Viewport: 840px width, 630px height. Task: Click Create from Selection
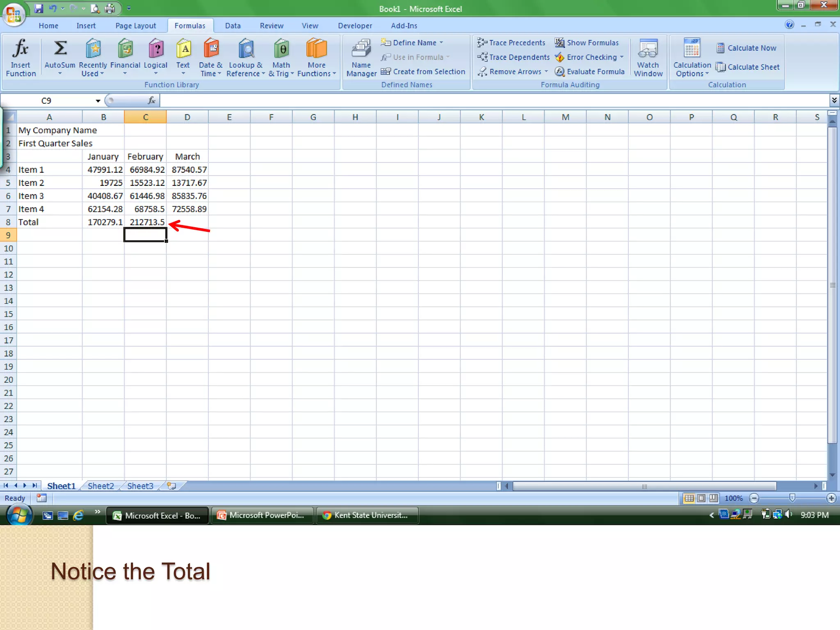pyautogui.click(x=423, y=71)
